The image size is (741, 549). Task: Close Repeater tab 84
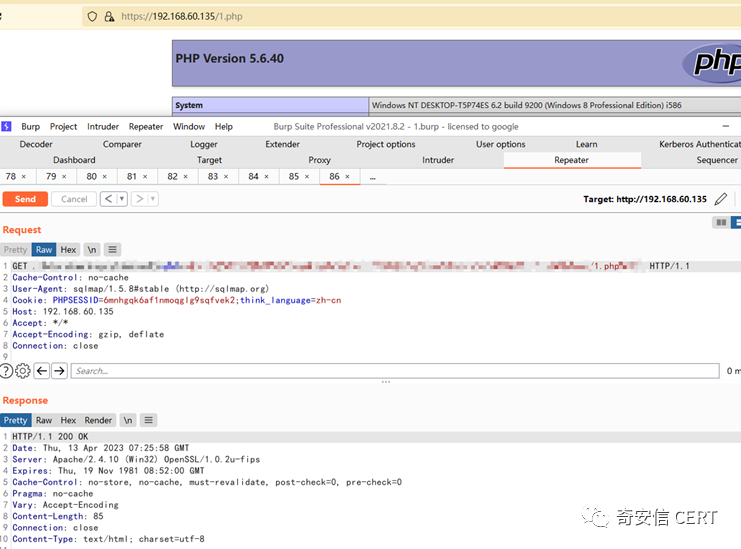click(267, 177)
